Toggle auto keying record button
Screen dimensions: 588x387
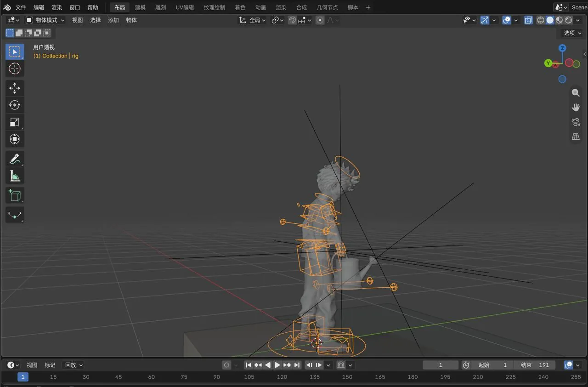click(x=226, y=365)
